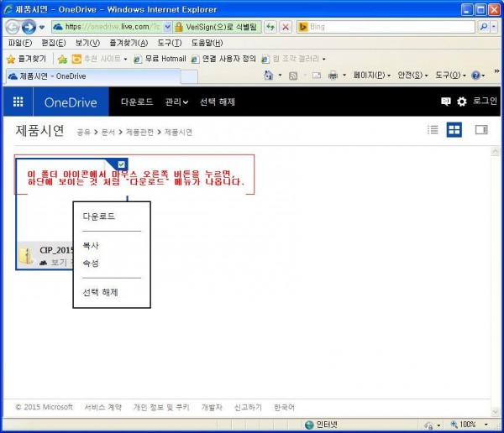Click the IE print toolbar icon
The width and height of the screenshot is (504, 433).
[333, 76]
